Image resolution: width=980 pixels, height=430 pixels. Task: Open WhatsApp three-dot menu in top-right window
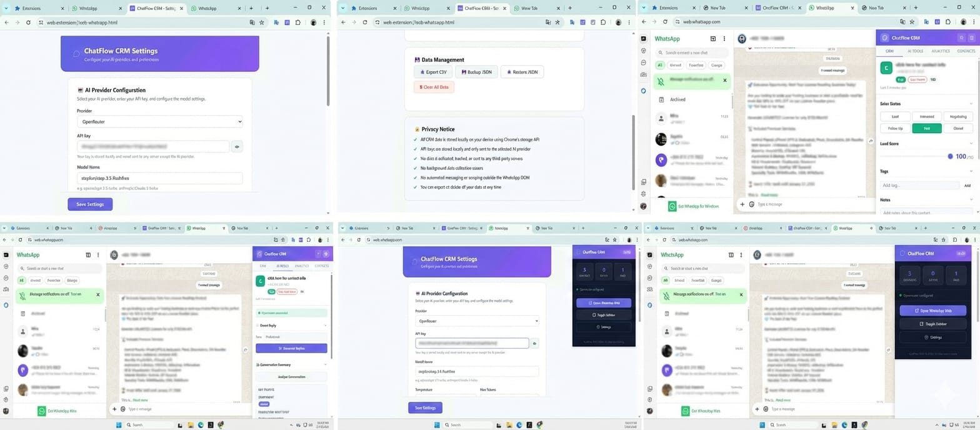pos(724,39)
